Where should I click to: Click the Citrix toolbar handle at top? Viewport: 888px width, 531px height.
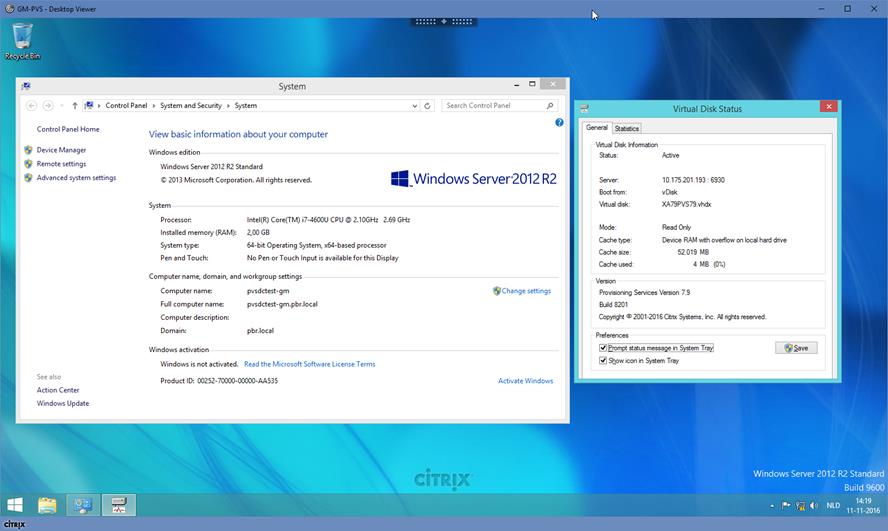coord(444,22)
